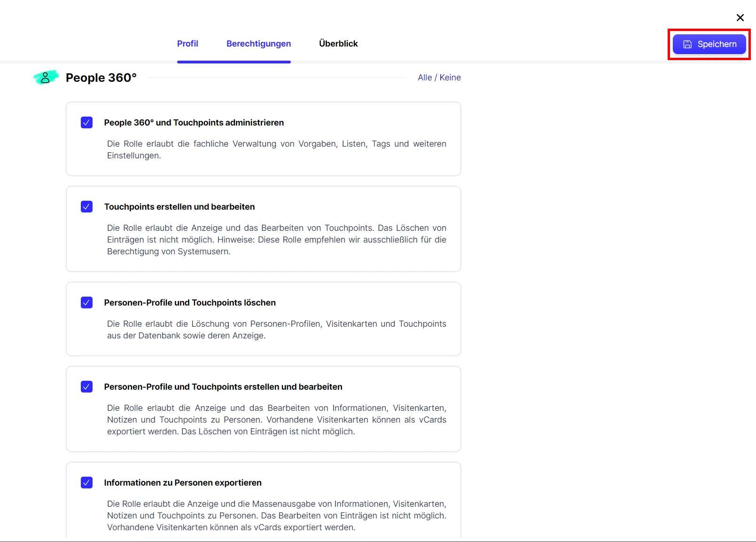Viewport: 756px width, 542px height.
Task: Click the description about Löschung von Personen-Profilen
Action: pos(276,330)
